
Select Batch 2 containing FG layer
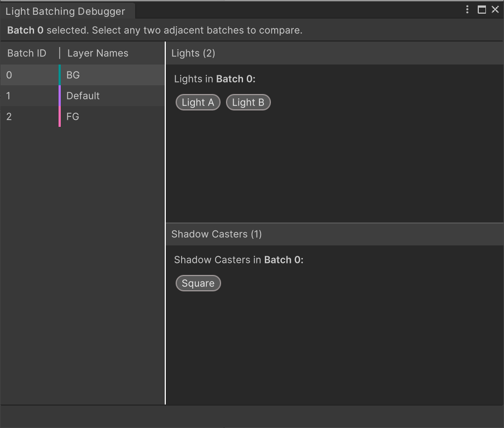82,116
